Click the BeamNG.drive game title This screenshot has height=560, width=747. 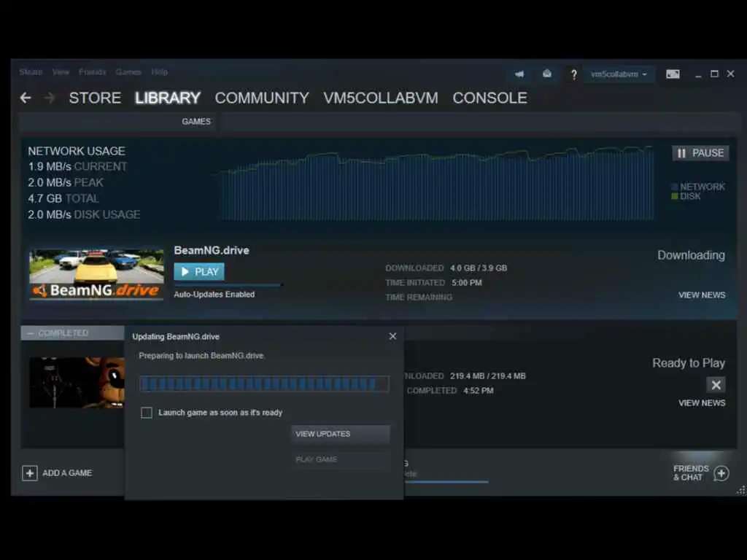(212, 251)
